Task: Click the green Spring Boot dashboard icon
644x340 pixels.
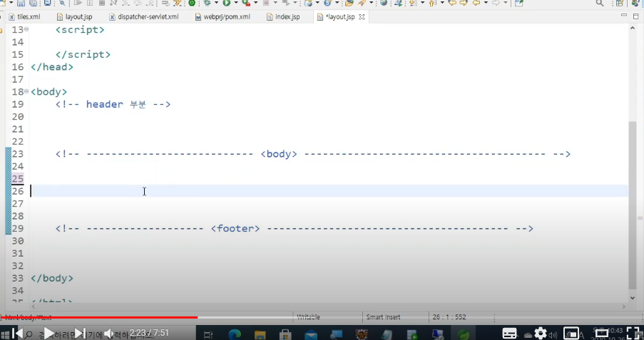Action: click(x=192, y=4)
